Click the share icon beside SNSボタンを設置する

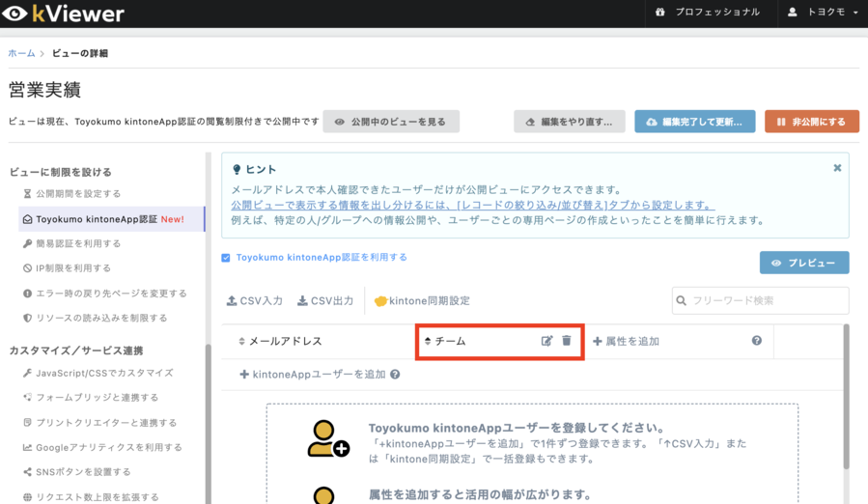click(27, 472)
